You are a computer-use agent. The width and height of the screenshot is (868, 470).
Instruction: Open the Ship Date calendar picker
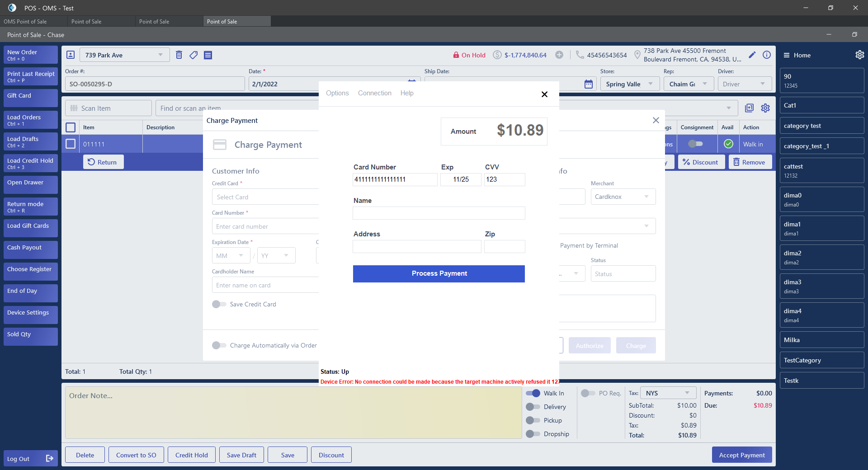(589, 84)
